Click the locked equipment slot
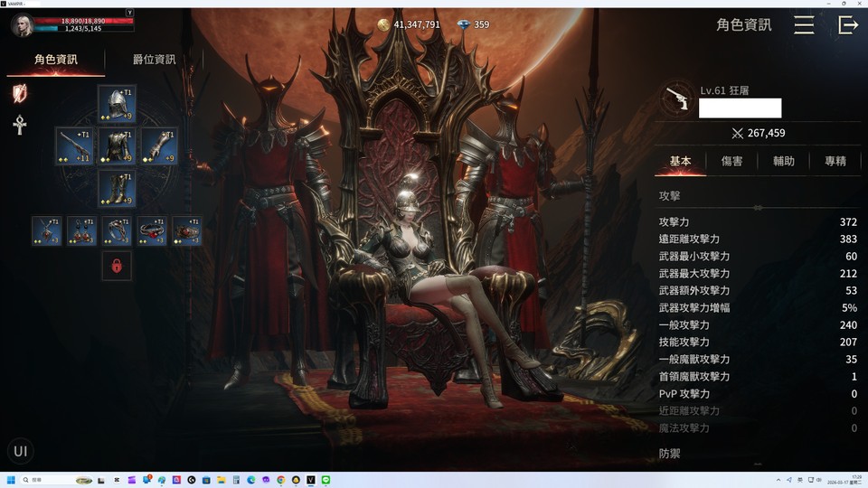Viewport: 868px width, 488px height. pyautogui.click(x=117, y=266)
